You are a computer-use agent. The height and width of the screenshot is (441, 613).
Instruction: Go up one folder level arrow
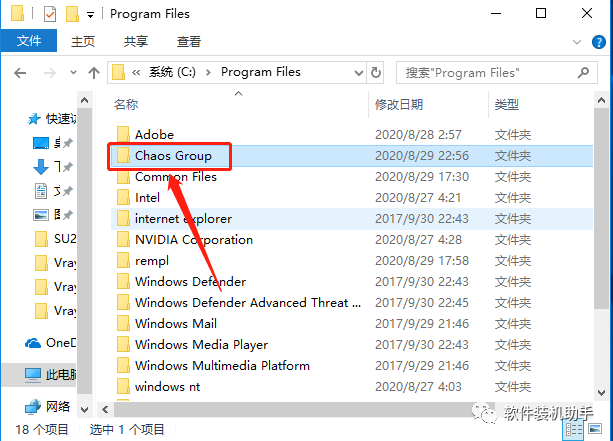(x=94, y=73)
